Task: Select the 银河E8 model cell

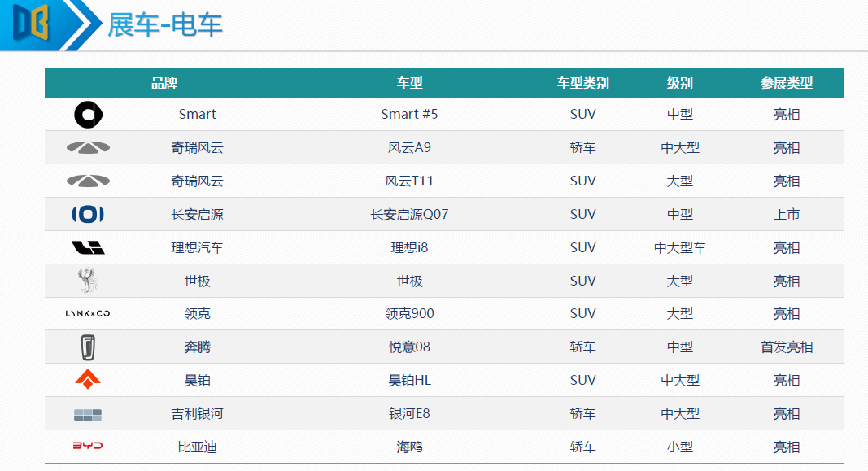Action: pyautogui.click(x=410, y=413)
